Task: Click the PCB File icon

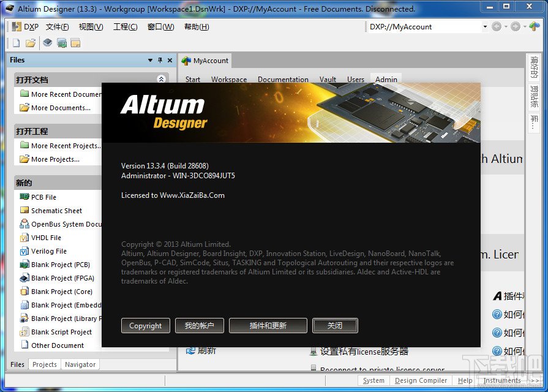Action: [24, 197]
